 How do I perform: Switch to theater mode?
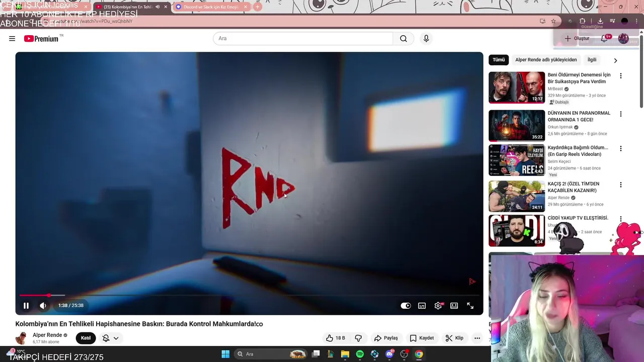pyautogui.click(x=454, y=305)
